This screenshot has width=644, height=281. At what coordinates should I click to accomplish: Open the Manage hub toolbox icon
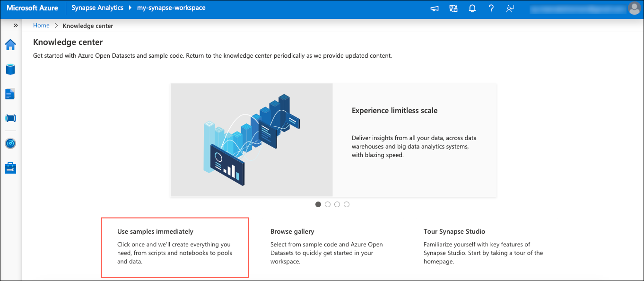[10, 168]
